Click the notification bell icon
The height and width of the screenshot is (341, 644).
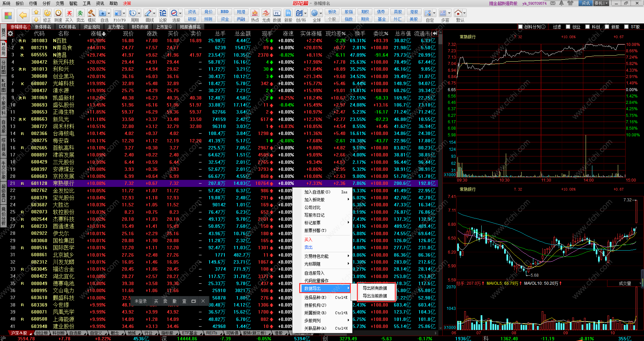[x=561, y=3]
